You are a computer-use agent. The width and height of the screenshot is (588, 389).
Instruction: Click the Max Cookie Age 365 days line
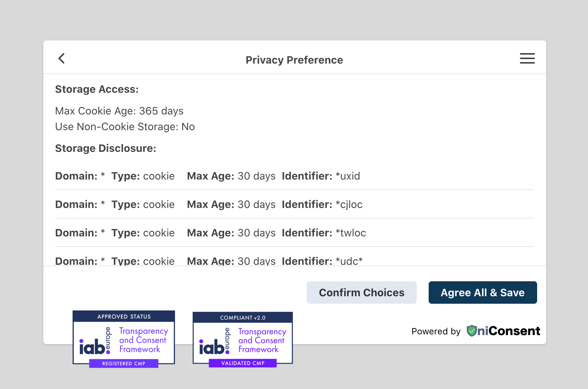pos(119,111)
